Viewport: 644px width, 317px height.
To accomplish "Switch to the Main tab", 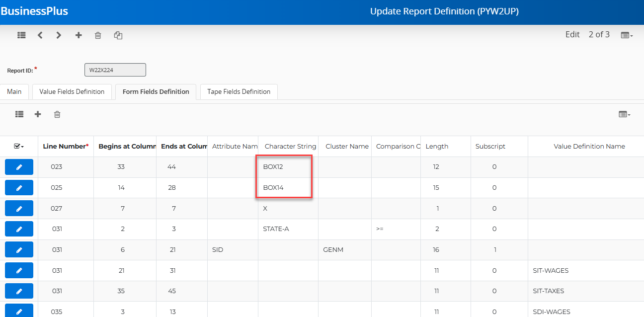I will coord(14,92).
